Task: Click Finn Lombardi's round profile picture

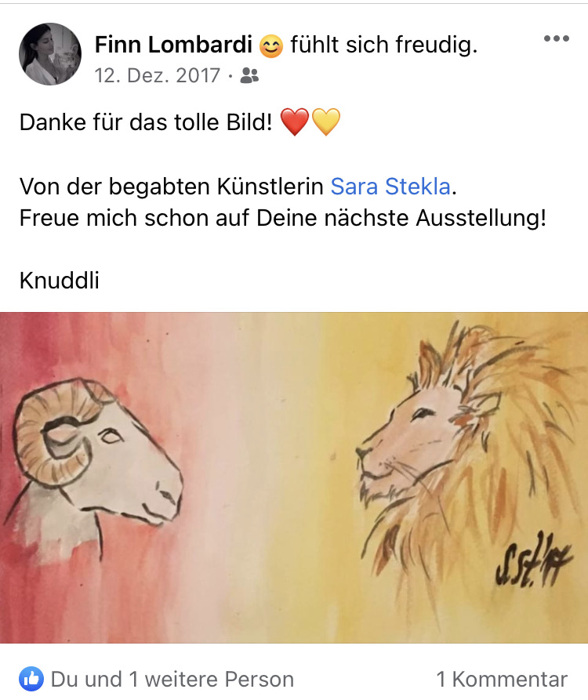Action: [50, 54]
